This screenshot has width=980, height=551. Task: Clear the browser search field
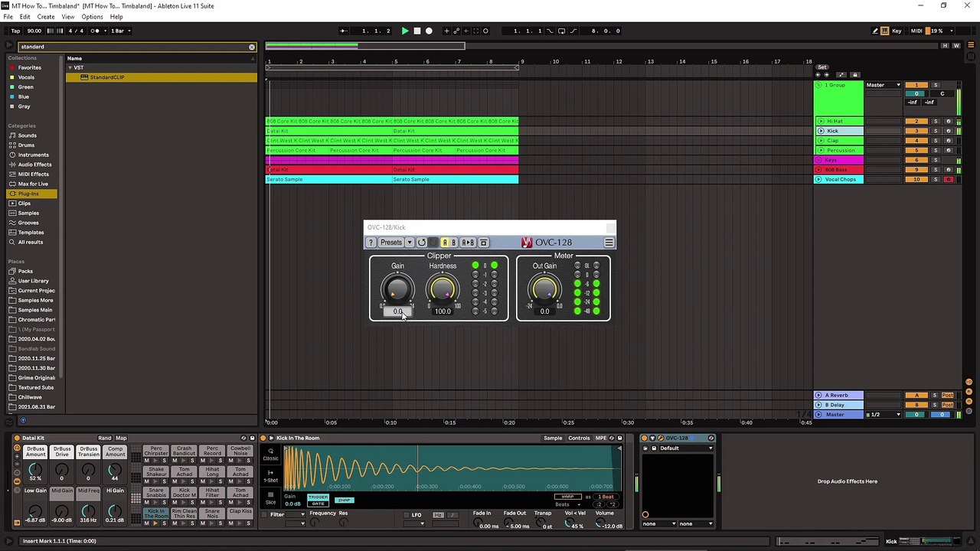click(251, 47)
